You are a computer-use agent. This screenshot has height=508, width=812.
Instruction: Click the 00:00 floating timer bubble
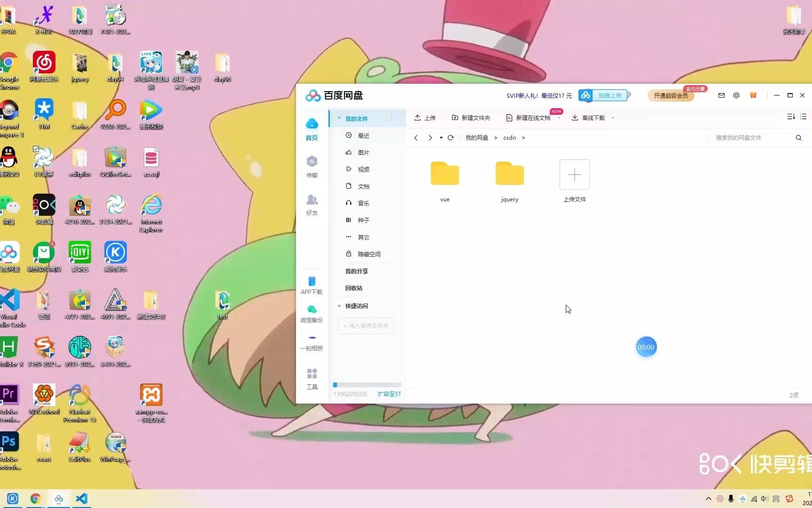646,347
